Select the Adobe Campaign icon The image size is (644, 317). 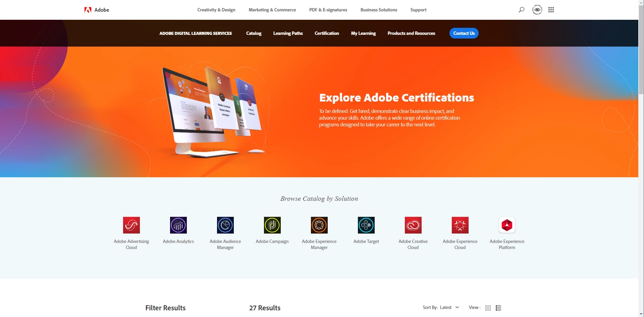(272, 225)
